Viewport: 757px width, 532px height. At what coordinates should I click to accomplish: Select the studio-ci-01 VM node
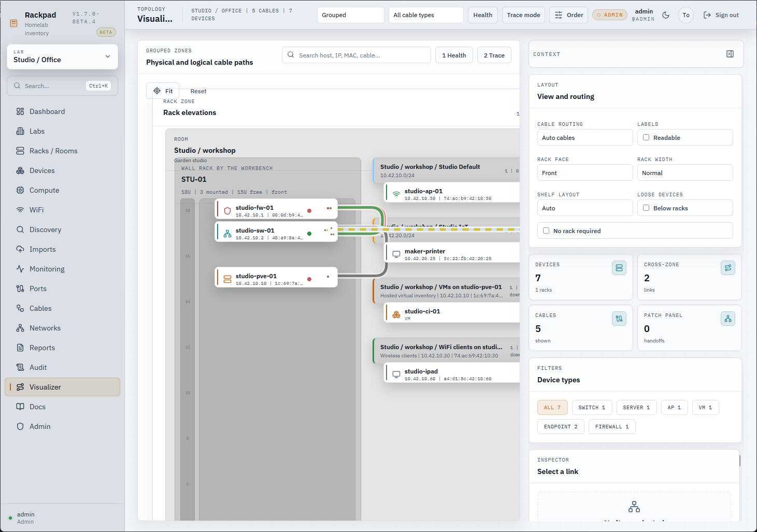point(452,312)
